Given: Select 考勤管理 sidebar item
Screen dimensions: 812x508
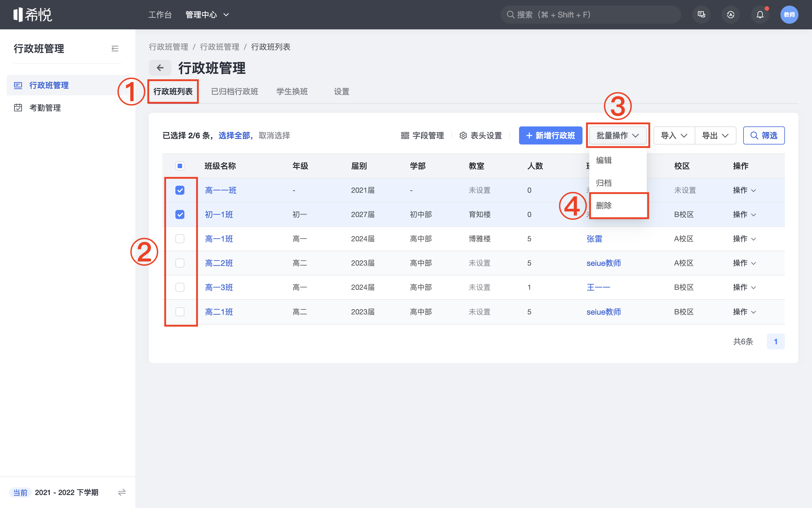Looking at the screenshot, I should point(68,108).
